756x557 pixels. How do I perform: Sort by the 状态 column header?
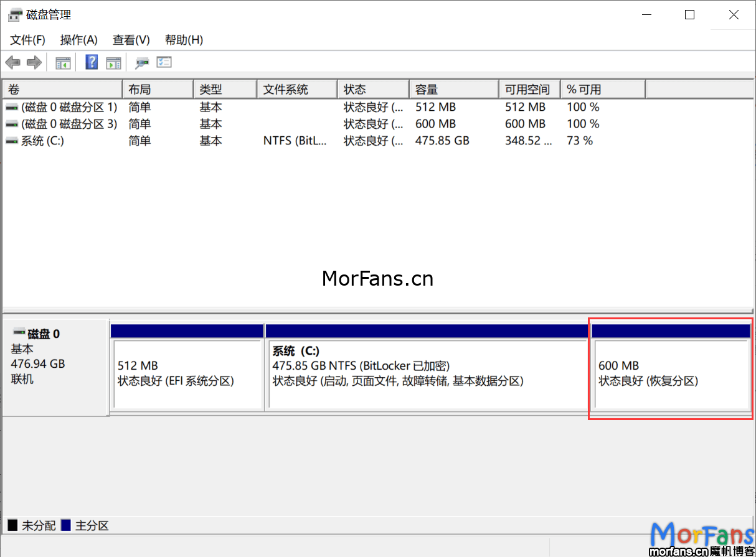[373, 90]
